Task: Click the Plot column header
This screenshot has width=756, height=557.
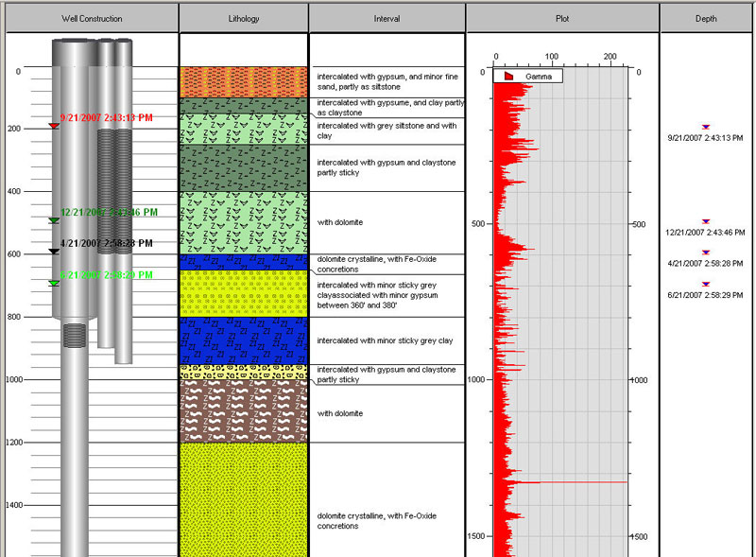Action: coord(562,18)
